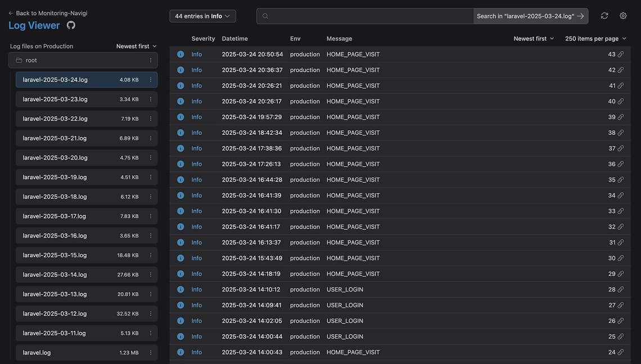The image size is (641, 364).
Task: Click the Message column header
Action: point(339,38)
